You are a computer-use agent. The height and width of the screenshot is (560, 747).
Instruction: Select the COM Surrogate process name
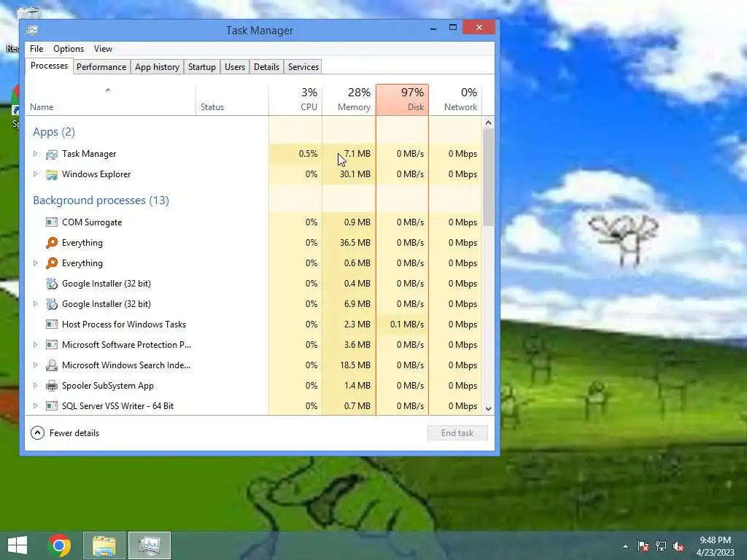point(92,222)
